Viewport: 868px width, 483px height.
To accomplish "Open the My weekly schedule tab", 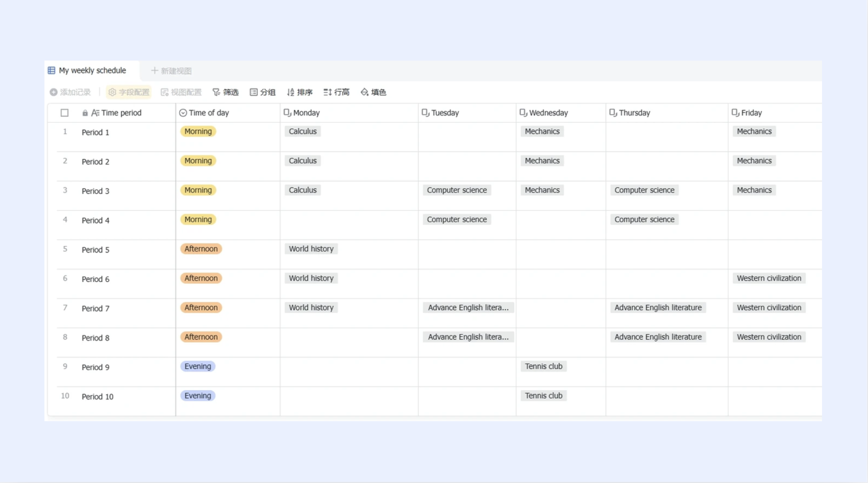I will coord(92,70).
